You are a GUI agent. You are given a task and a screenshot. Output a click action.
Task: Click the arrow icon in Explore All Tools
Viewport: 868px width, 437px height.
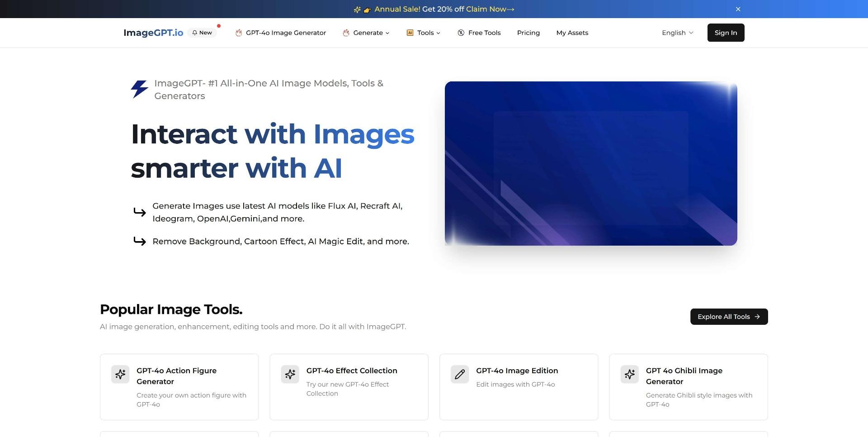pos(757,317)
